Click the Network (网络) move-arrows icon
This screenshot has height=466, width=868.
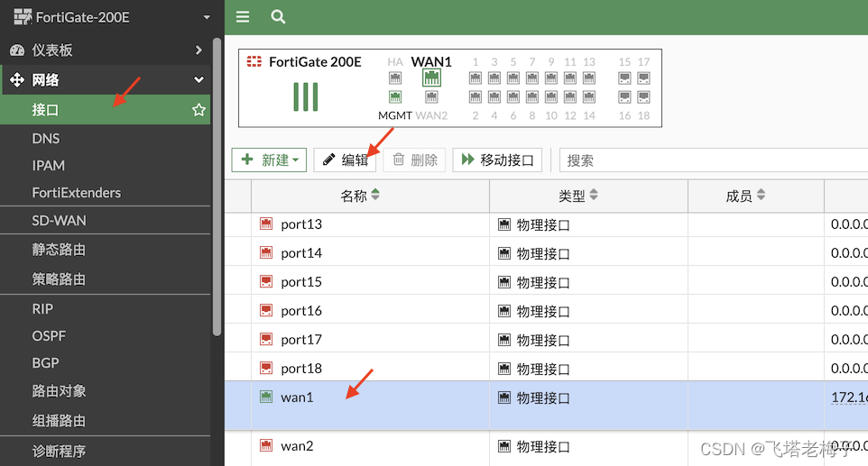click(x=17, y=79)
